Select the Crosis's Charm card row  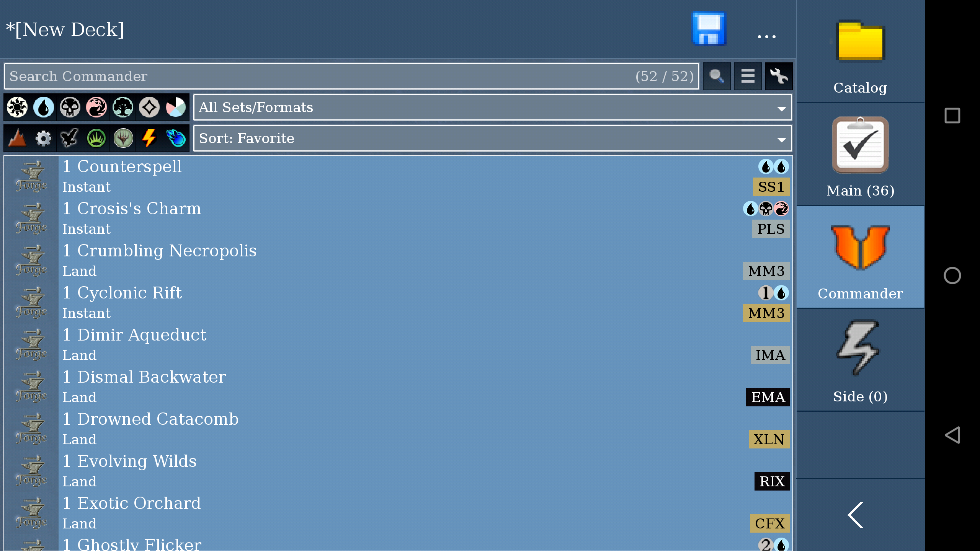coord(398,218)
